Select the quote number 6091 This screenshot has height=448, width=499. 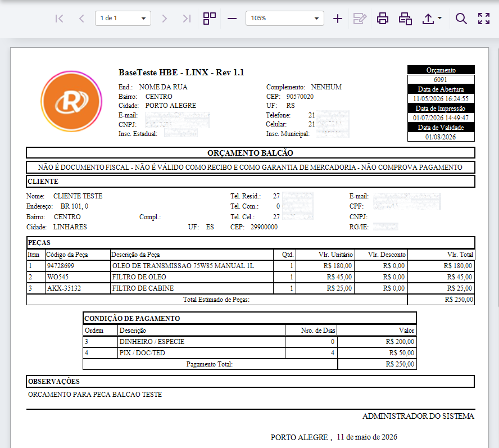[x=441, y=80]
